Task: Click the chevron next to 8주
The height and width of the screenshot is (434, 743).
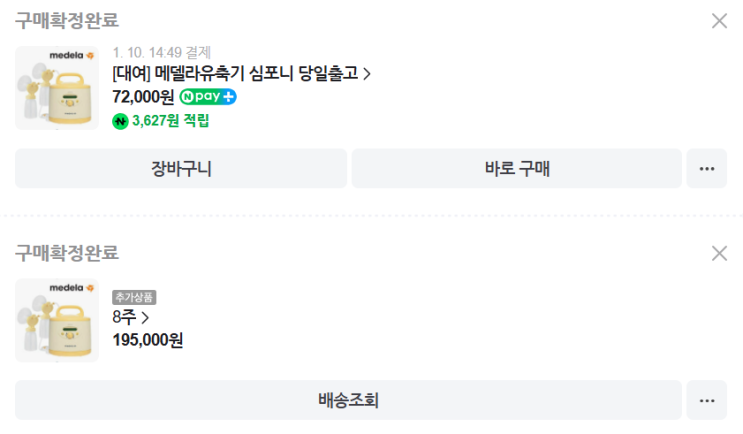Action: [146, 318]
